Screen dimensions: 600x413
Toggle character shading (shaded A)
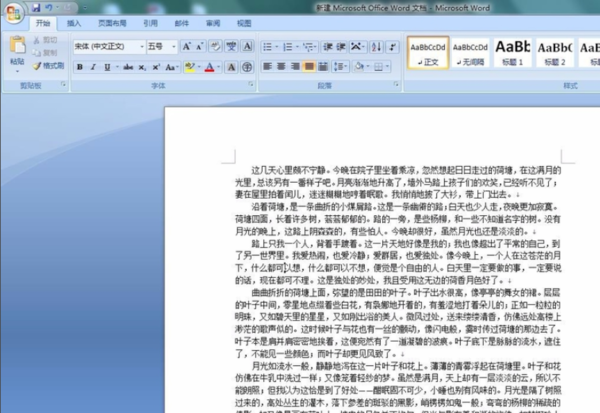pos(231,67)
